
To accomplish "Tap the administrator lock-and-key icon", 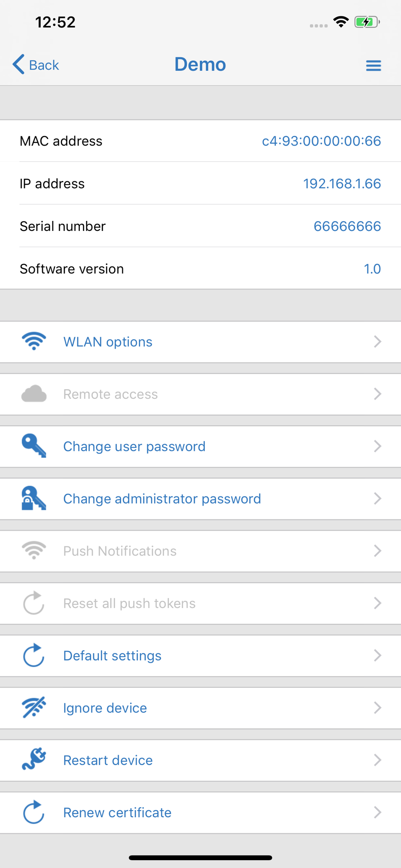I will pyautogui.click(x=34, y=499).
